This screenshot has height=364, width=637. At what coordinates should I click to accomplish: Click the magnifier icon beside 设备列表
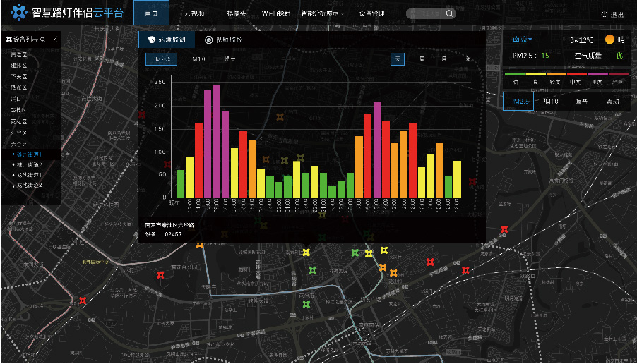pyautogui.click(x=42, y=40)
